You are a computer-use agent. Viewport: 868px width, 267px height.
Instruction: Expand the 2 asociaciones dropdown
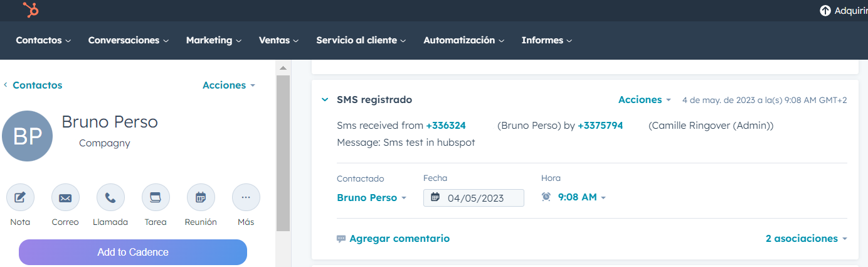pos(807,239)
